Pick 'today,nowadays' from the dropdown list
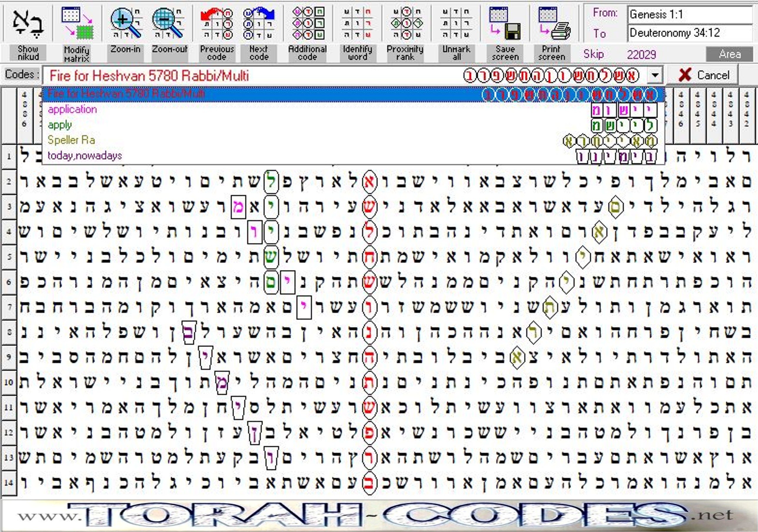 (85, 156)
